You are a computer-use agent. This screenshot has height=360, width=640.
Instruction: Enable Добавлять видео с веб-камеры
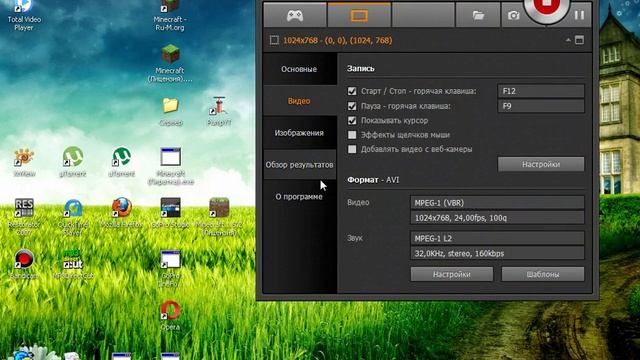(352, 149)
